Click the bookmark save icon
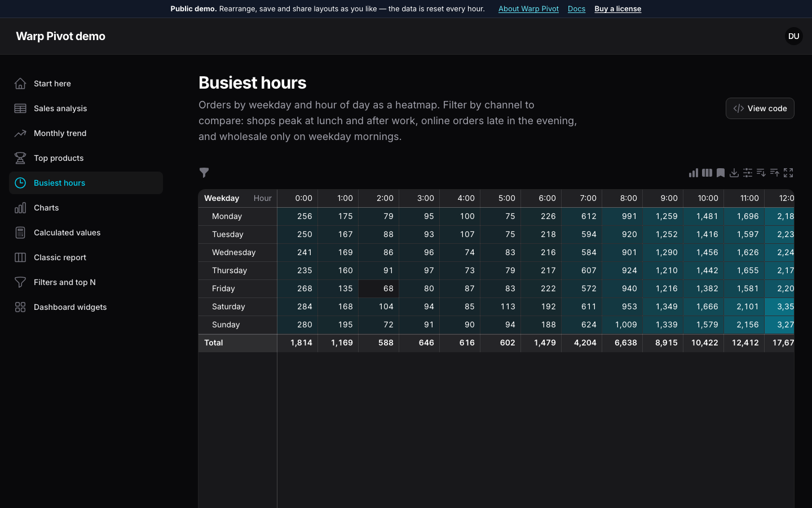Screen dimensions: 812x508 (721, 173)
